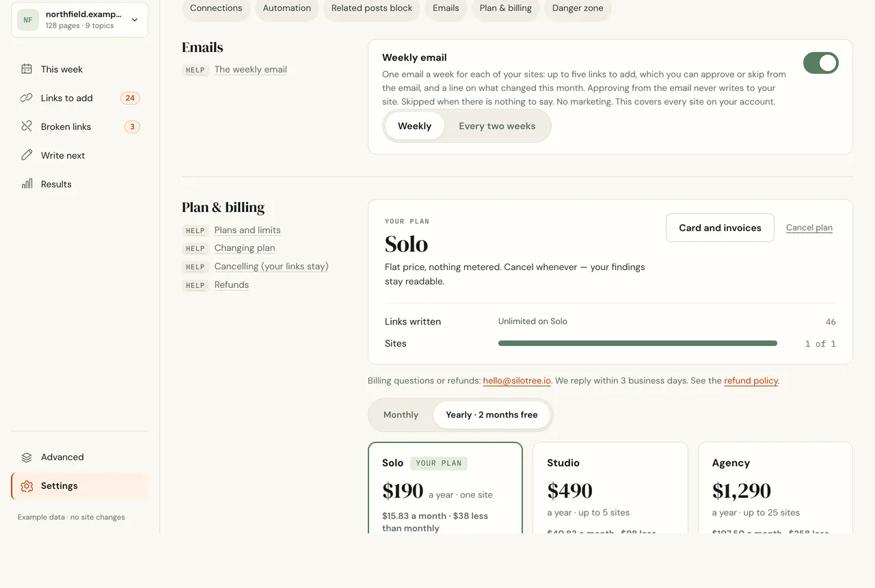Jump to Related posts block section
Image resolution: width=875 pixels, height=588 pixels.
coord(372,8)
